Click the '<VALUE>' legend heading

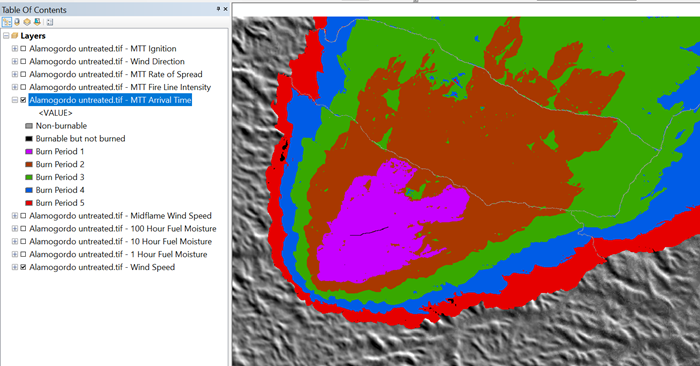55,113
